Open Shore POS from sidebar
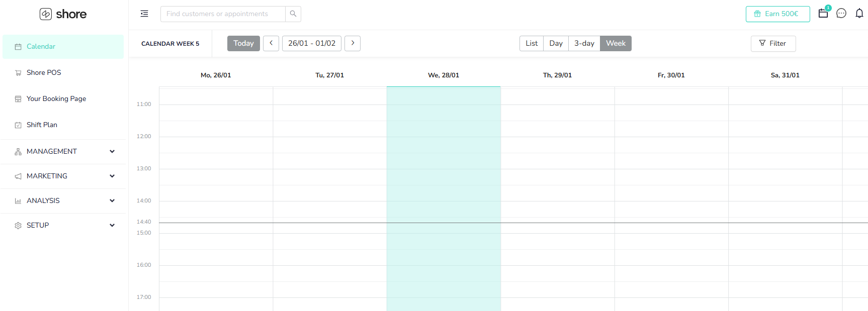This screenshot has height=311, width=868. point(44,72)
